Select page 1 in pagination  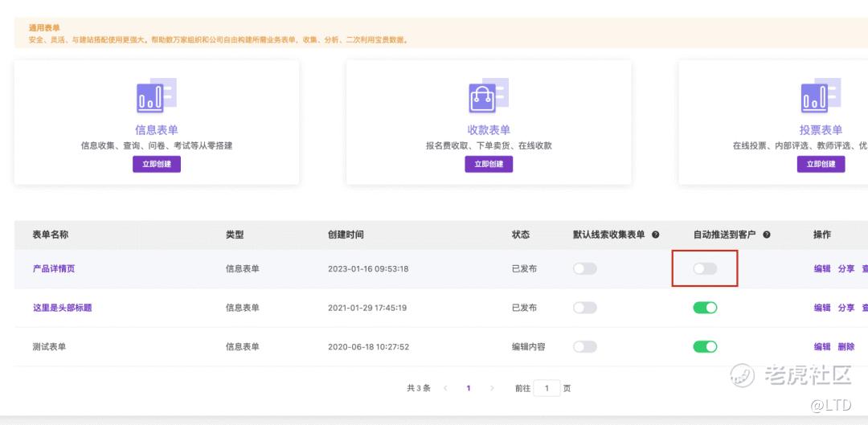[x=469, y=389]
